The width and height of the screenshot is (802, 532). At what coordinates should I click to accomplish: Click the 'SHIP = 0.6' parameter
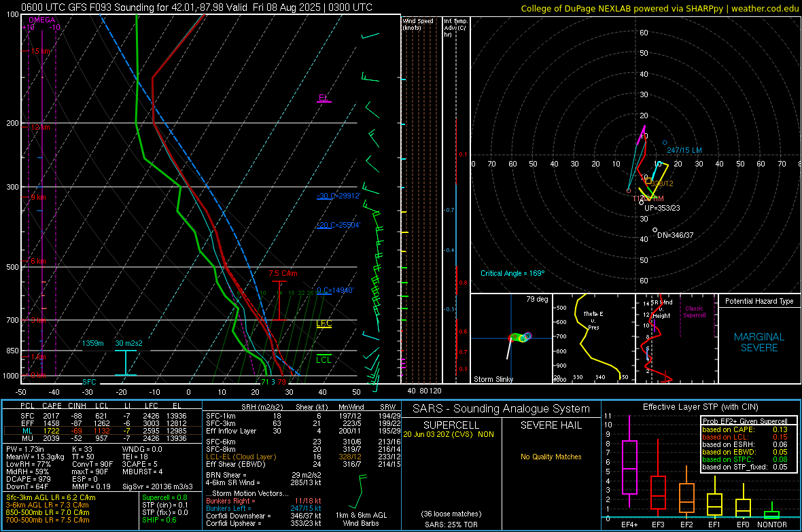click(159, 520)
